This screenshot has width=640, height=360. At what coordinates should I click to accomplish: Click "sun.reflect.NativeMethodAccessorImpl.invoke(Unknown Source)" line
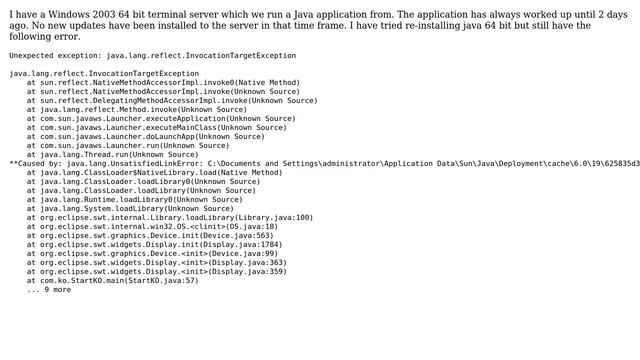pyautogui.click(x=163, y=91)
